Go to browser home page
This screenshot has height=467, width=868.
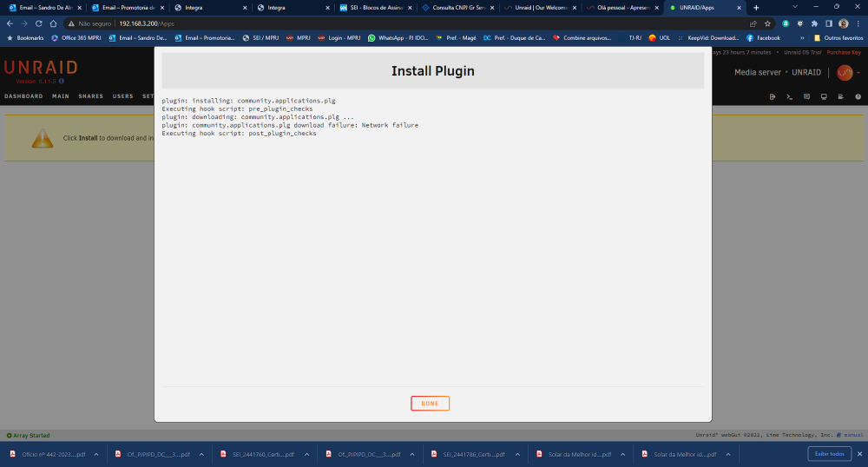tap(53, 23)
